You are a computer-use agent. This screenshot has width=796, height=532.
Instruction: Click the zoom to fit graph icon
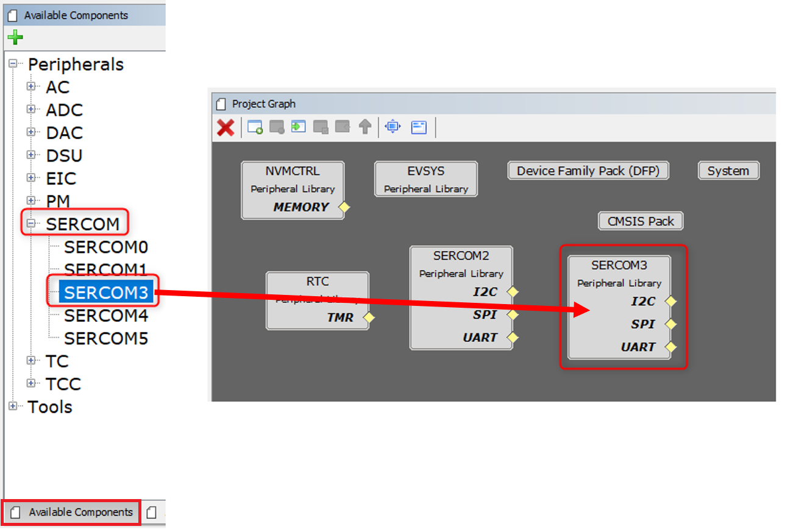point(393,127)
